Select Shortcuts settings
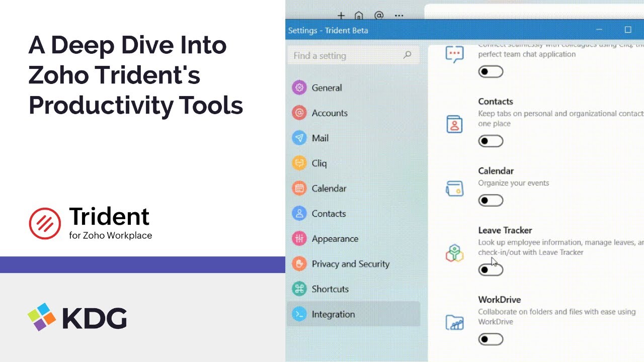This screenshot has width=644, height=362. point(353,289)
